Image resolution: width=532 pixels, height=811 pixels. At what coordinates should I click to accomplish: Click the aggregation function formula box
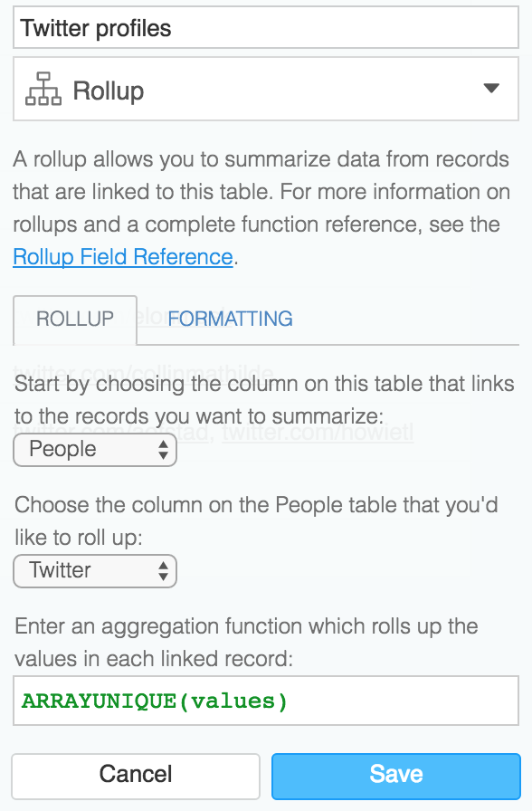tap(266, 701)
